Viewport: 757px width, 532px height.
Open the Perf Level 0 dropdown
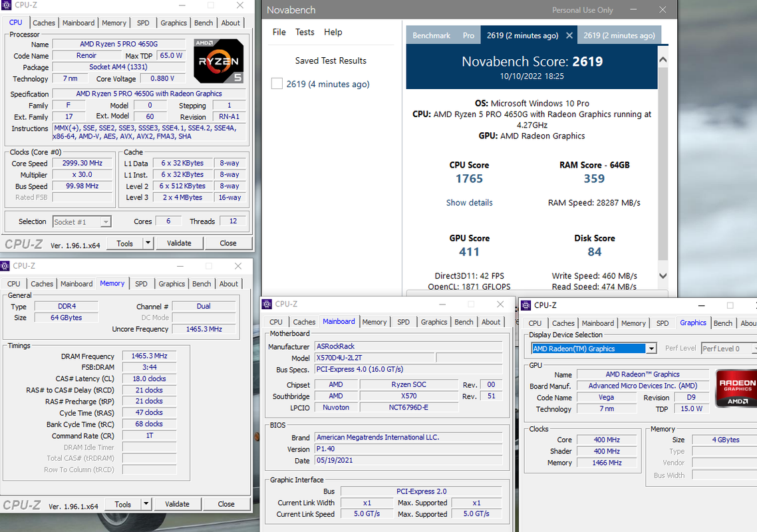pos(729,348)
